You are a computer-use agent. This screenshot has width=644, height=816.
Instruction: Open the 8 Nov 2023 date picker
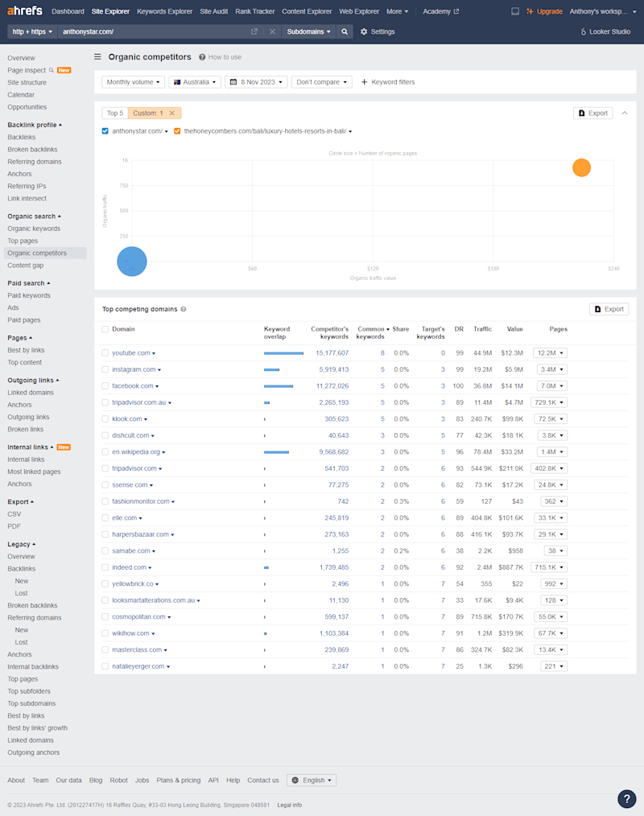pyautogui.click(x=256, y=82)
